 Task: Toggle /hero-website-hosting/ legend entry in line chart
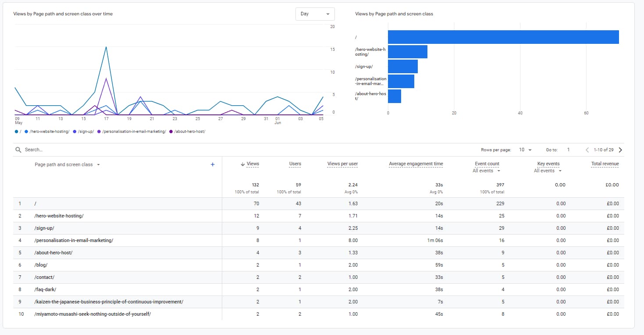47,132
